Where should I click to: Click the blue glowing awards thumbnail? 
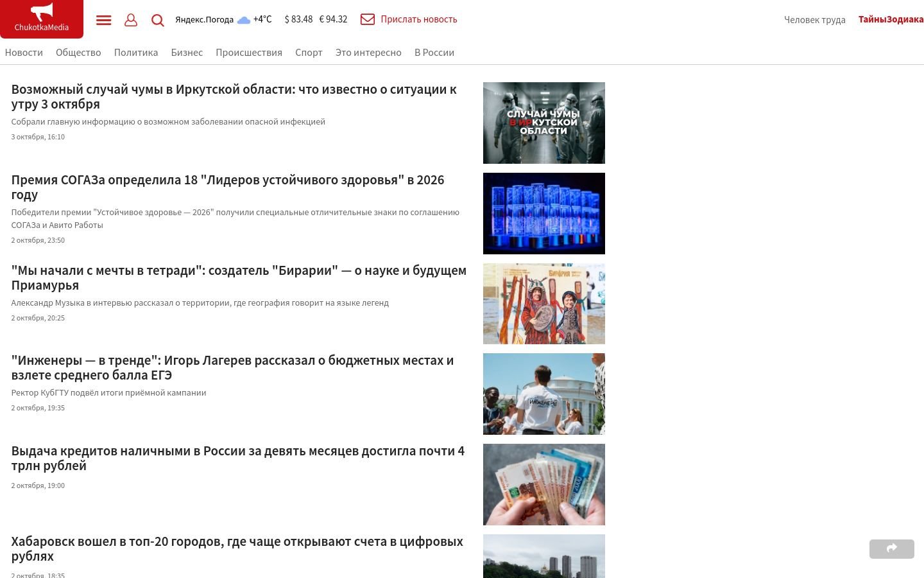click(544, 213)
